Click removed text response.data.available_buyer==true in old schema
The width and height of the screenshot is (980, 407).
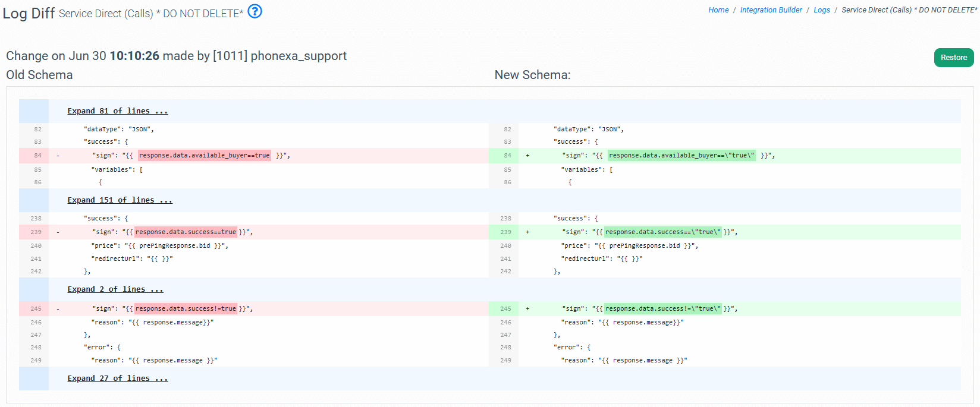click(204, 156)
